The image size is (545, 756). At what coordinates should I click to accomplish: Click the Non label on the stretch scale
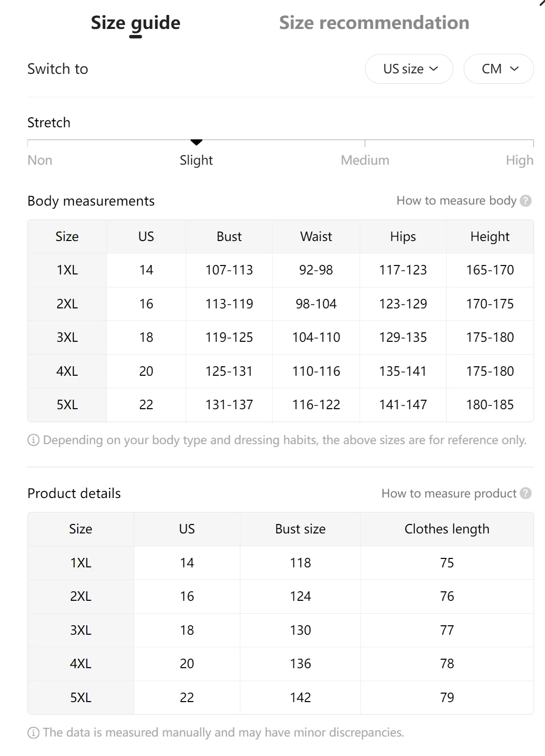click(x=40, y=160)
